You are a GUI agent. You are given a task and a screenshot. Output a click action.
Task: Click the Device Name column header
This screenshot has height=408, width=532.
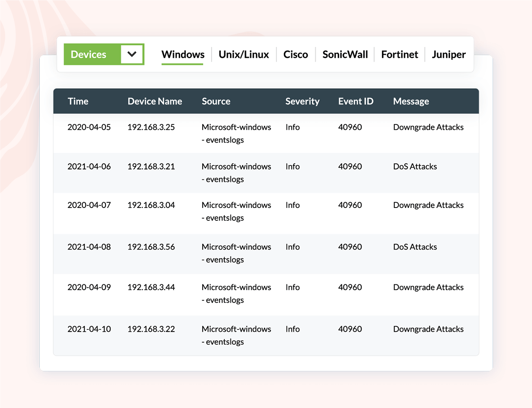[x=155, y=101]
